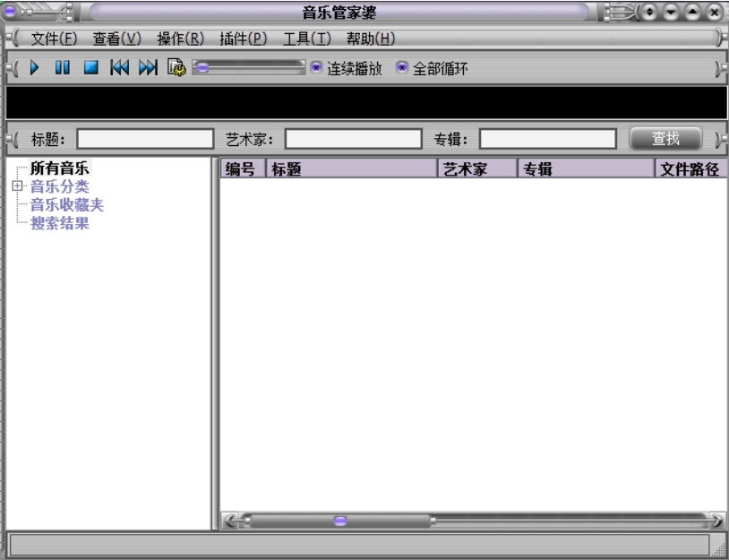This screenshot has width=729, height=560.
Task: Open the 操作(R) menu
Action: coord(180,39)
